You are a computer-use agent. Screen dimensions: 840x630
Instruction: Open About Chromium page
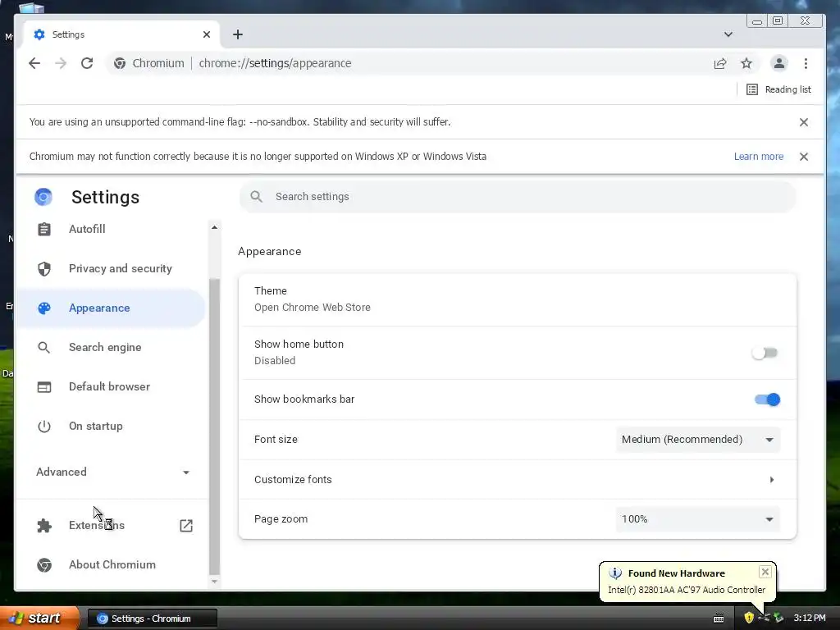tap(111, 564)
